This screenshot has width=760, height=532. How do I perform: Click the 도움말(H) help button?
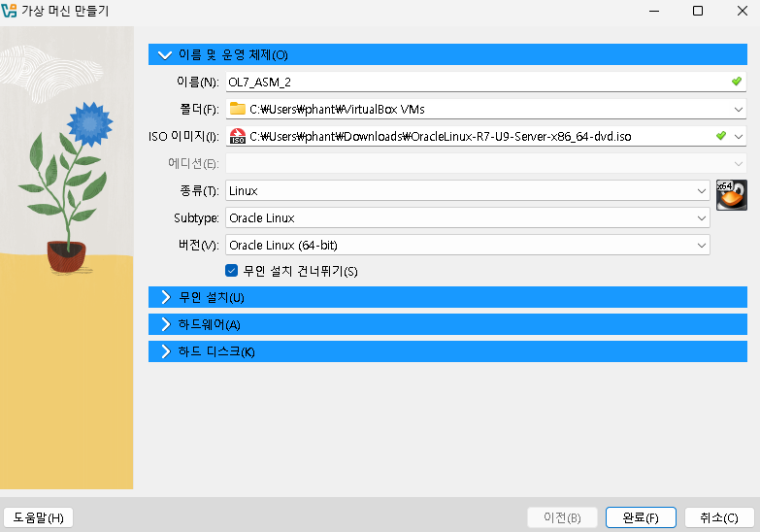point(38,517)
